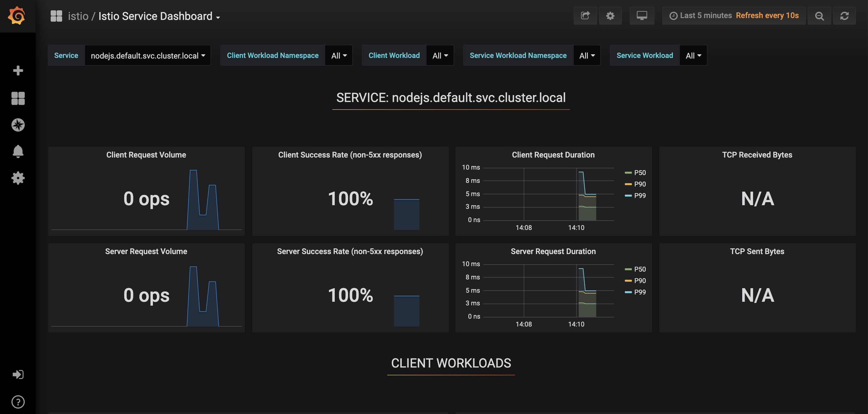Open the Dashboards grid icon in sidebar
Viewport: 868px width, 414px height.
[x=18, y=98]
